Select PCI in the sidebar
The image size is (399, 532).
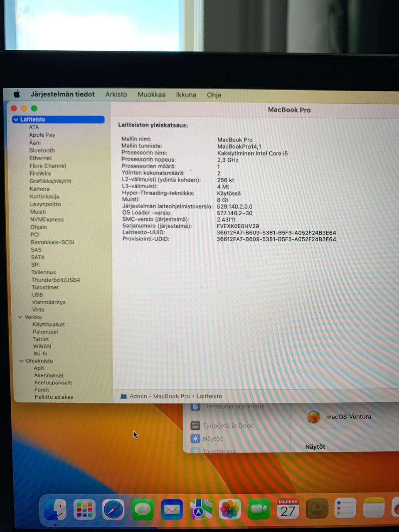pos(35,234)
